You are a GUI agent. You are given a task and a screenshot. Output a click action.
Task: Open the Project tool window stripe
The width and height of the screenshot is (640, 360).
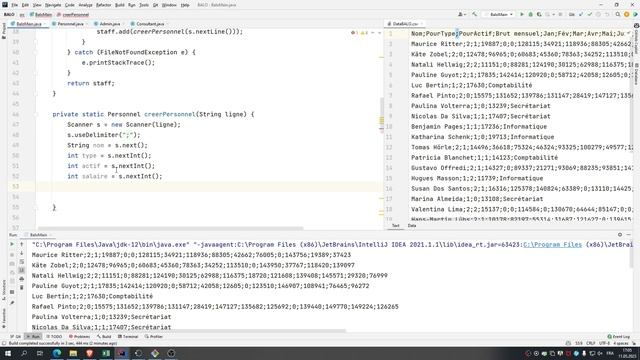[4, 31]
